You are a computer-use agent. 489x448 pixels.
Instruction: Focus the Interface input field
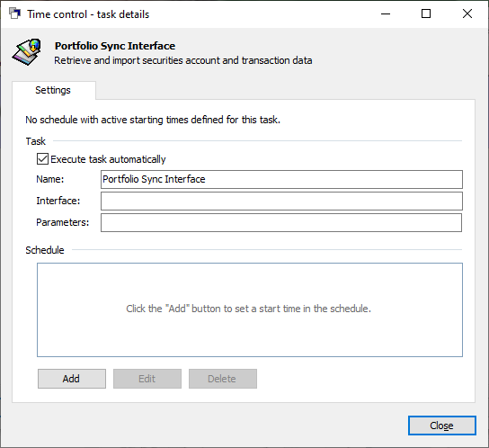click(x=281, y=201)
